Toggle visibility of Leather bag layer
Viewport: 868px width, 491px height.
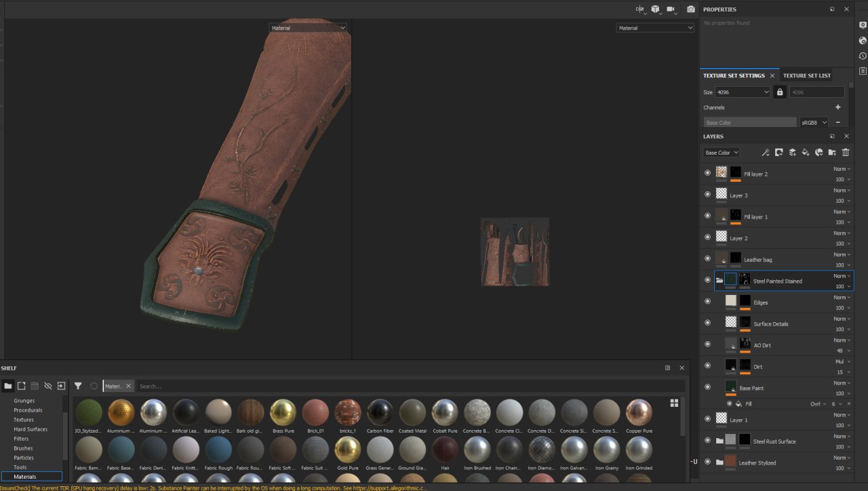[x=707, y=258]
